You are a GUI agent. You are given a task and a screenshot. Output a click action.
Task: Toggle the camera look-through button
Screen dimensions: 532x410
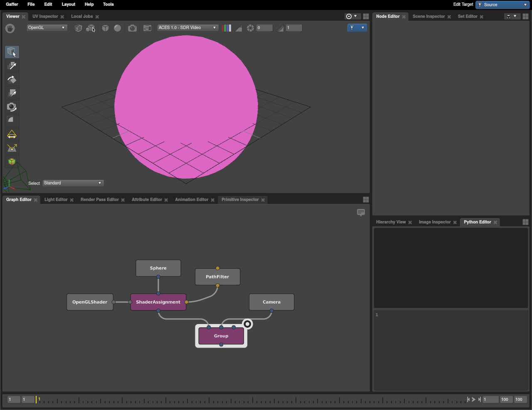(132, 28)
